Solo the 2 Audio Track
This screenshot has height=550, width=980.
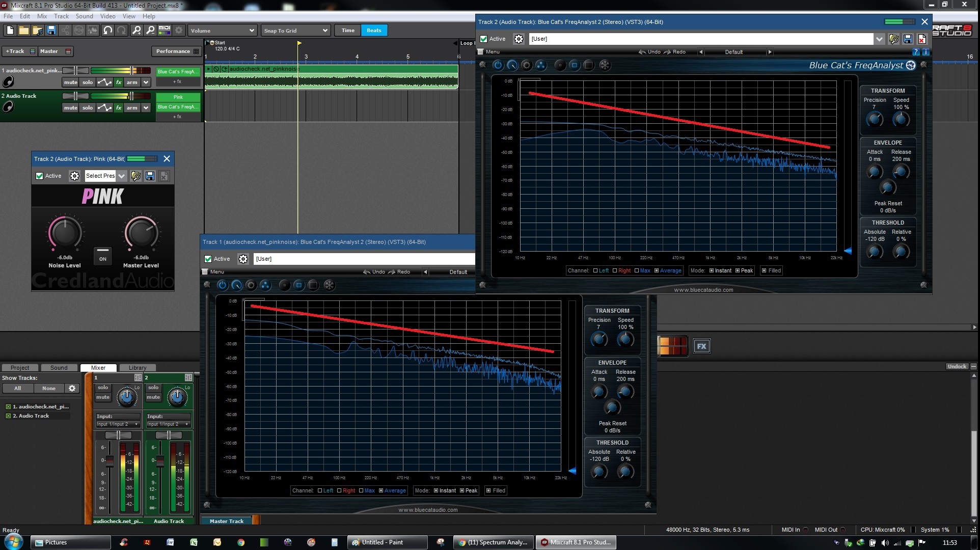click(88, 107)
